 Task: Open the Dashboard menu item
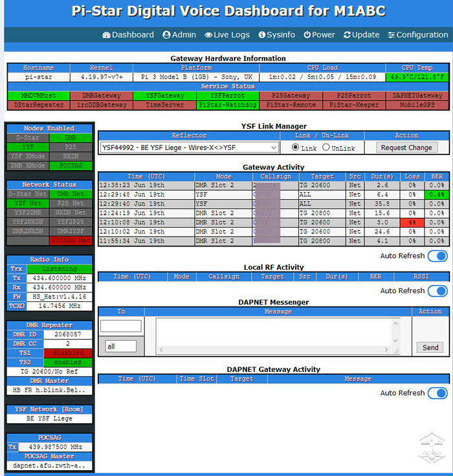128,35
